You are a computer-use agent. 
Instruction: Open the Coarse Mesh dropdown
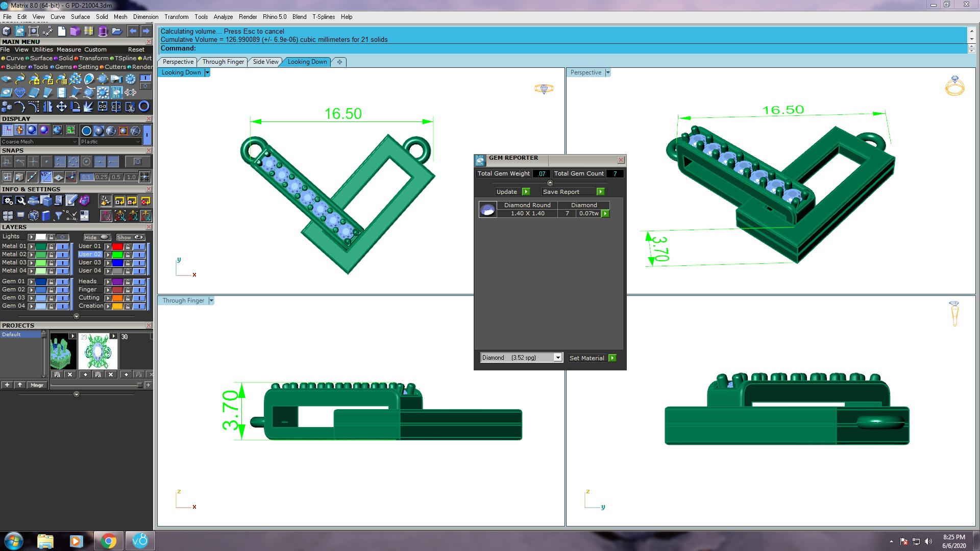pyautogui.click(x=39, y=142)
